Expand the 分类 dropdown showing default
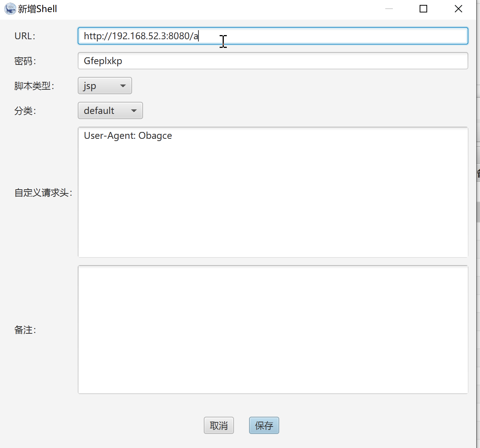Screen dimensions: 480x448 pyautogui.click(x=110, y=110)
